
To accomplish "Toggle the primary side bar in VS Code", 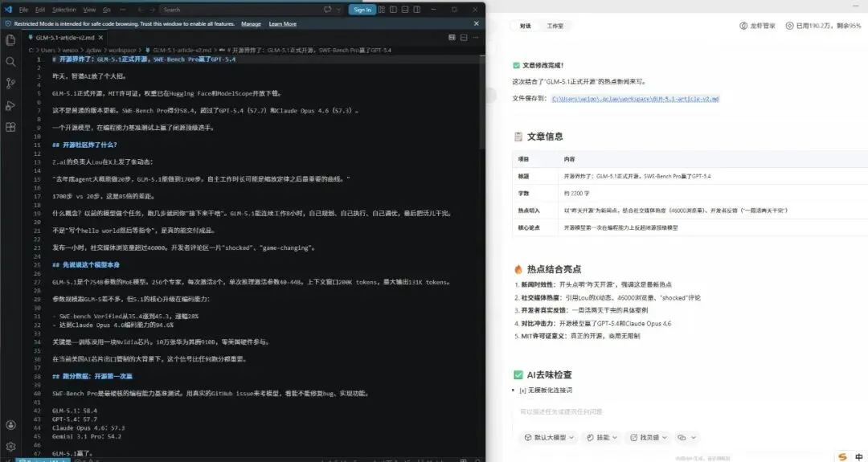I will click(x=393, y=10).
